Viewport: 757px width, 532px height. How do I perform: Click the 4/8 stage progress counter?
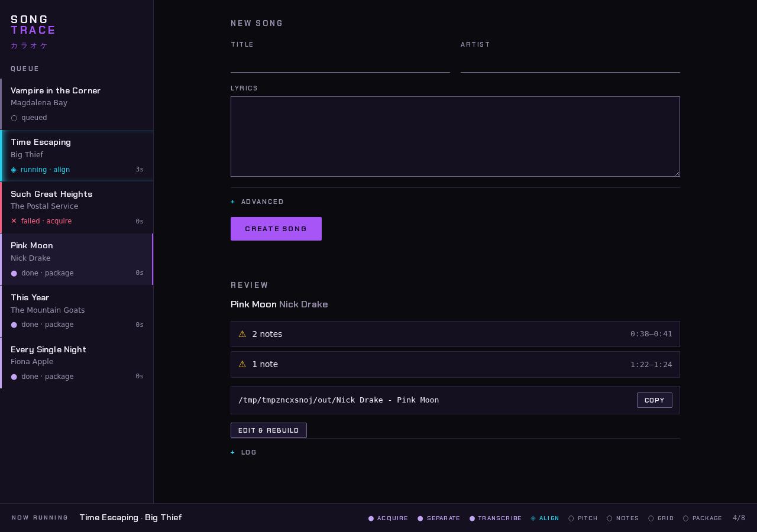point(739,518)
